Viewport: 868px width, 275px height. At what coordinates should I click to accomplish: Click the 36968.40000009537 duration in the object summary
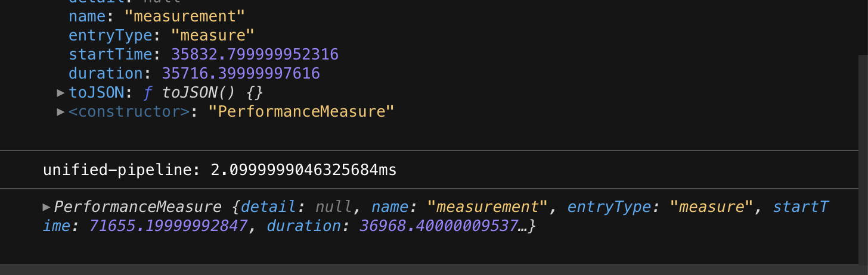pyautogui.click(x=438, y=226)
